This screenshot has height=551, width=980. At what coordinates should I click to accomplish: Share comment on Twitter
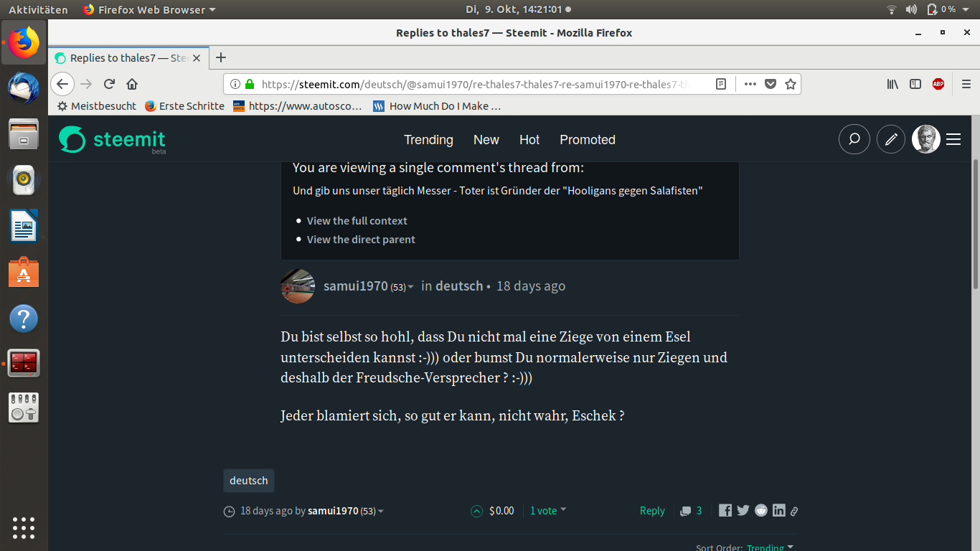click(x=743, y=511)
